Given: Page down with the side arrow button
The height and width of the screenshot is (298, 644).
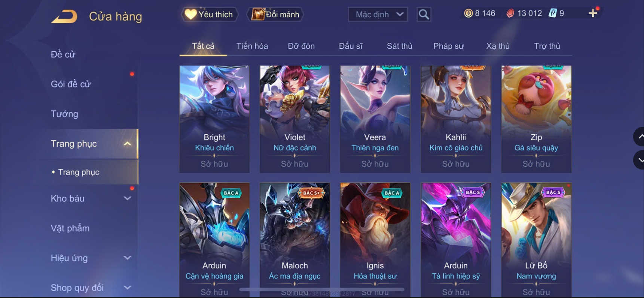Looking at the screenshot, I should pyautogui.click(x=639, y=160).
